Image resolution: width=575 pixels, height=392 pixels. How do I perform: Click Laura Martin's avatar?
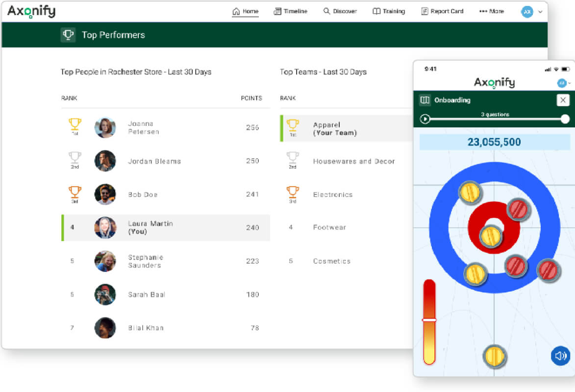click(x=105, y=228)
